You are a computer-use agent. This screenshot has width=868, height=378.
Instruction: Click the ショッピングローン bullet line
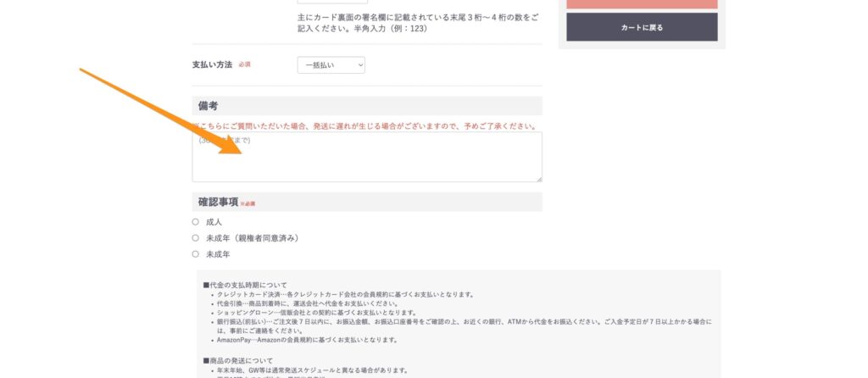coord(316,313)
